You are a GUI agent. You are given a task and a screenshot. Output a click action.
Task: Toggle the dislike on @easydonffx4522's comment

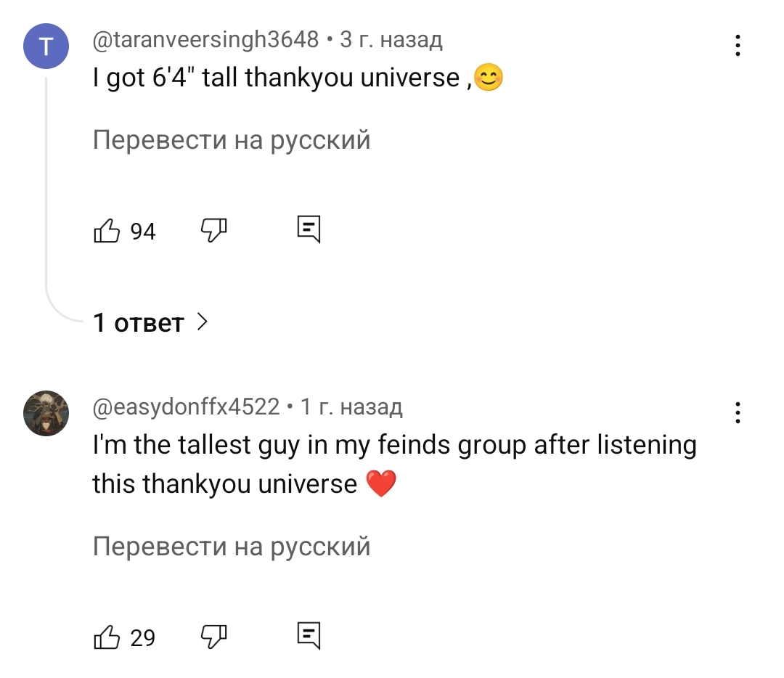[213, 636]
